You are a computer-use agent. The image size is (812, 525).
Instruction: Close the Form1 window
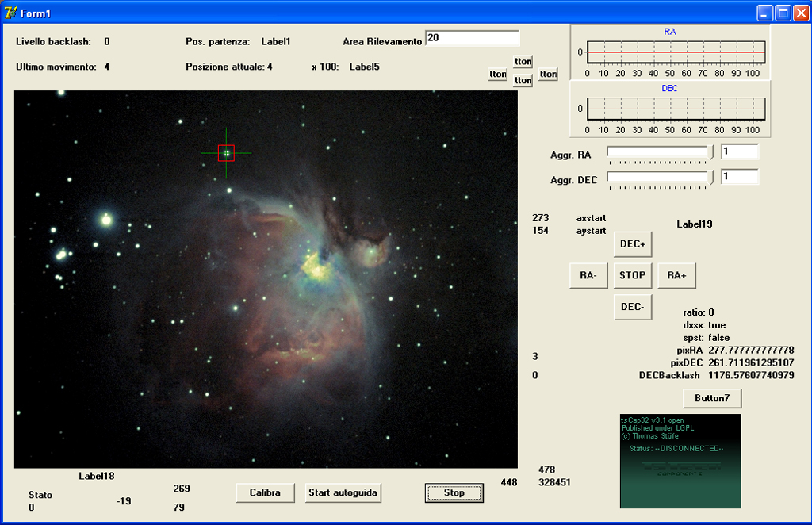tap(801, 13)
